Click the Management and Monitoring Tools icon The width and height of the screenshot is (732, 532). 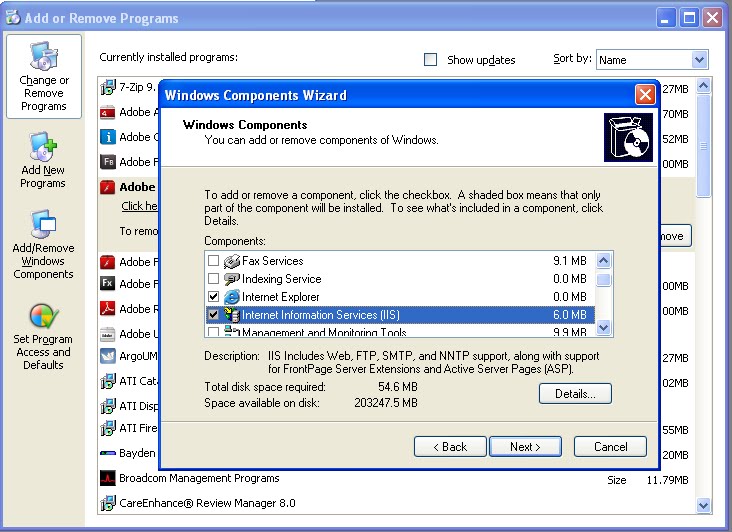click(232, 331)
